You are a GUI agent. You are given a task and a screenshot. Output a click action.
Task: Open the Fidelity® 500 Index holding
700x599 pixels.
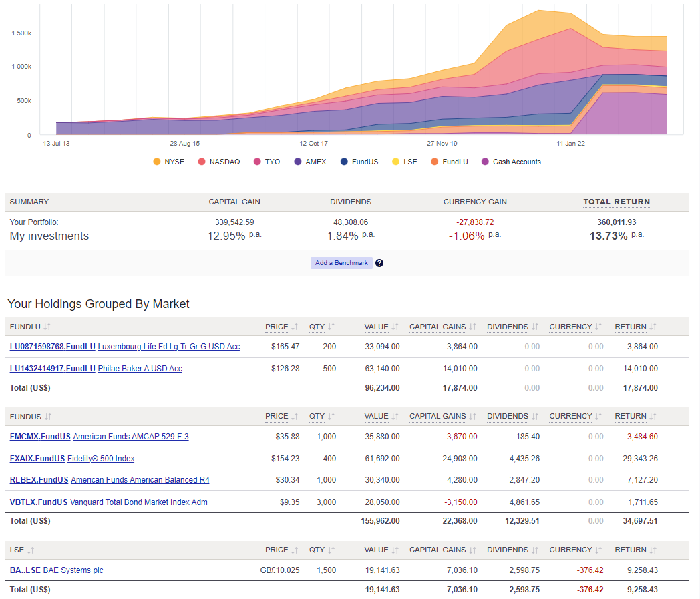pos(100,459)
